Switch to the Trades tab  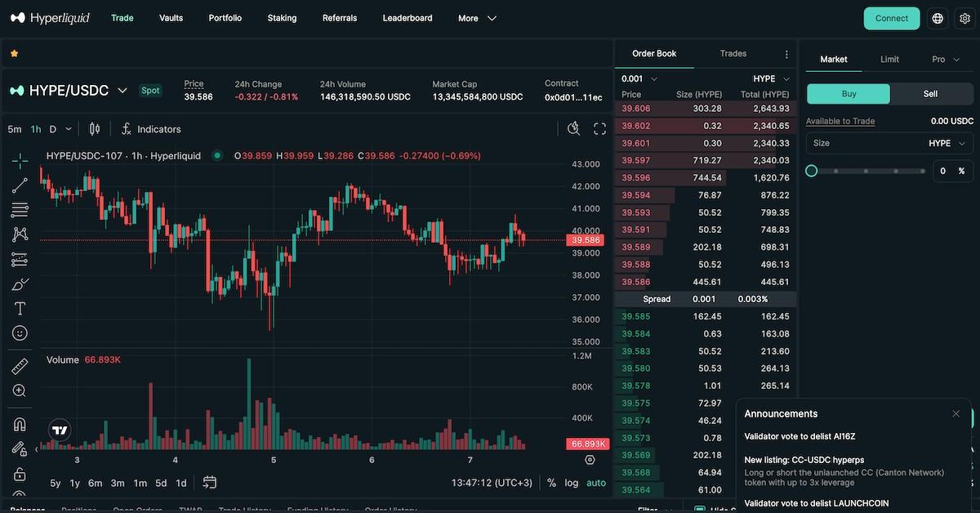(x=733, y=54)
